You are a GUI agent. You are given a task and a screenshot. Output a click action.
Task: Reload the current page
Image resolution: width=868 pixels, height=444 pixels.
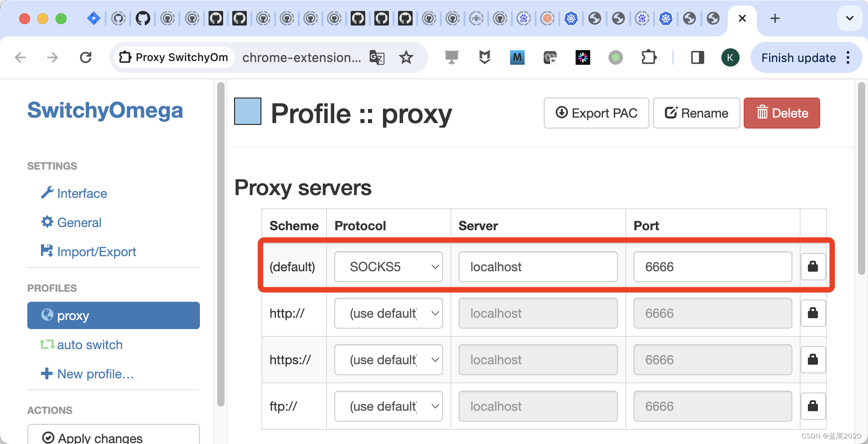coord(86,57)
